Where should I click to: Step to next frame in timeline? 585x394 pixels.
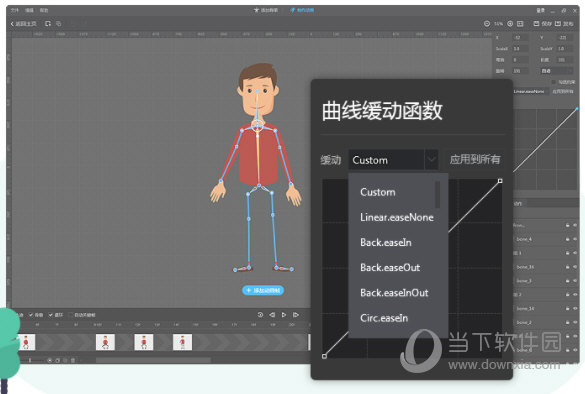pos(296,315)
